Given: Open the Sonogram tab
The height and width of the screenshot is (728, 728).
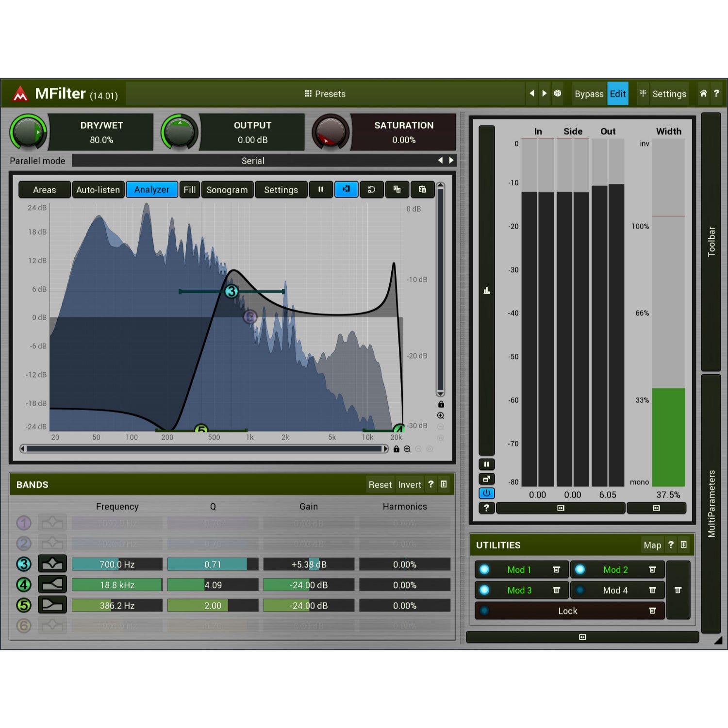Looking at the screenshot, I should pyautogui.click(x=227, y=190).
